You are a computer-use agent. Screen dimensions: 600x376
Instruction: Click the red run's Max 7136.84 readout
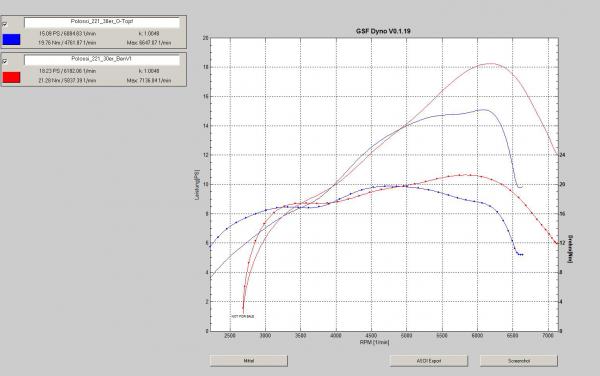pyautogui.click(x=149, y=81)
